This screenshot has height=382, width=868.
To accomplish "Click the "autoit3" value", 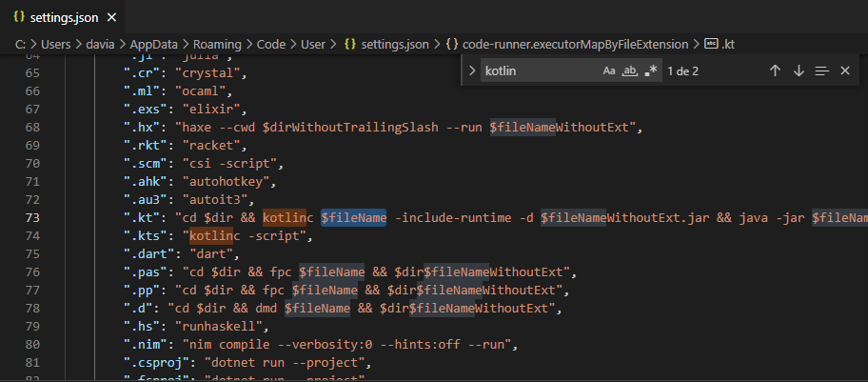I will [215, 200].
